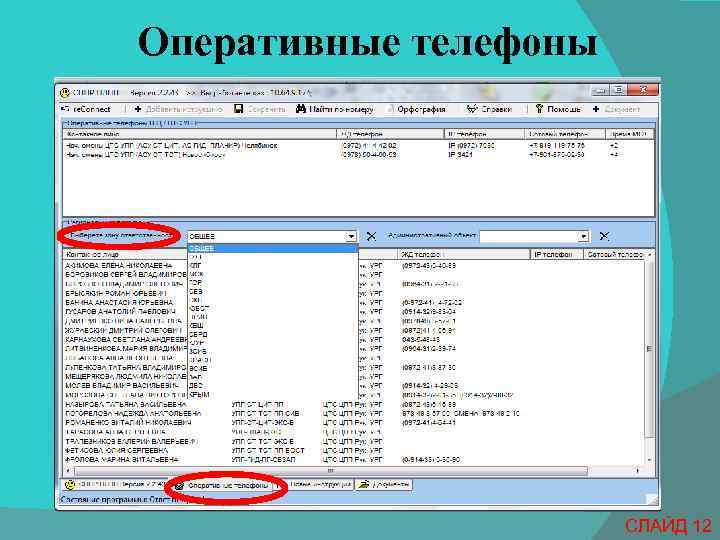This screenshot has width=720, height=540.
Task: Click the smiley icon on the bottom-left tab
Action: [x=70, y=485]
